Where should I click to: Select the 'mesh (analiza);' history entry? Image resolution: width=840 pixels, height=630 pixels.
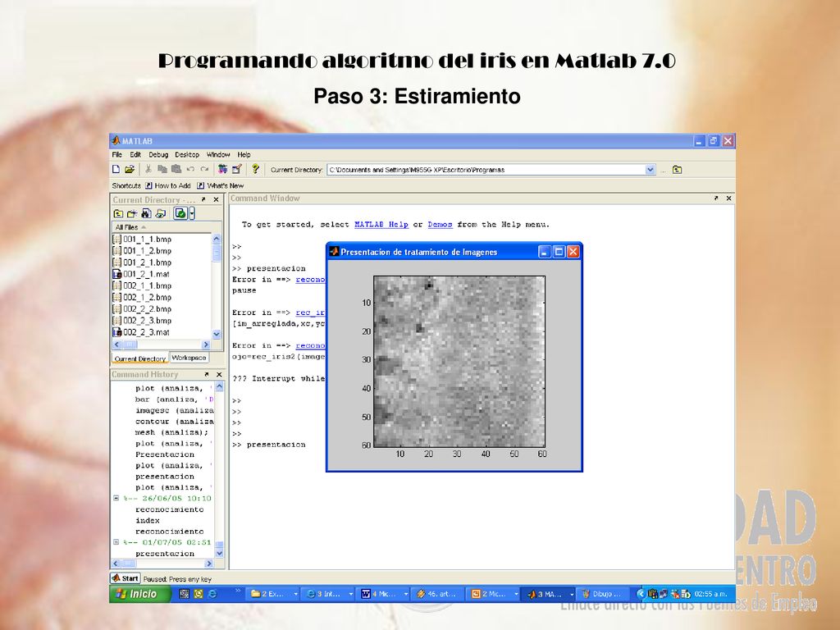coord(171,433)
